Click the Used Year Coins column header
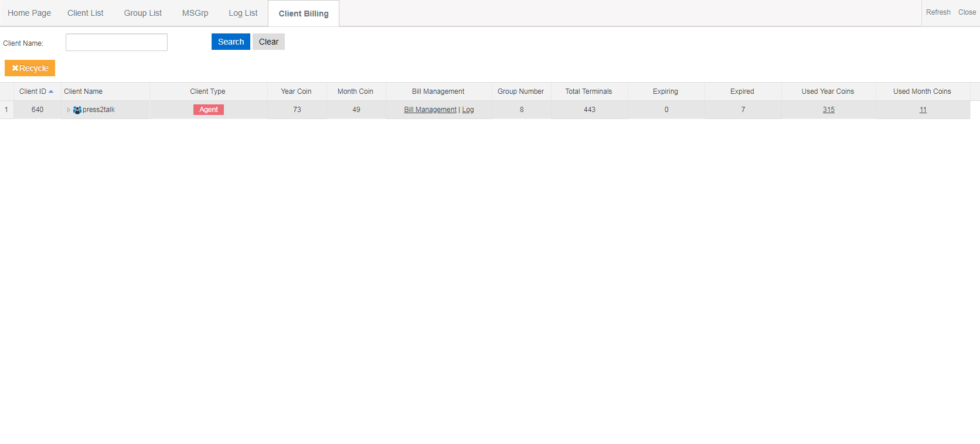 (x=828, y=91)
